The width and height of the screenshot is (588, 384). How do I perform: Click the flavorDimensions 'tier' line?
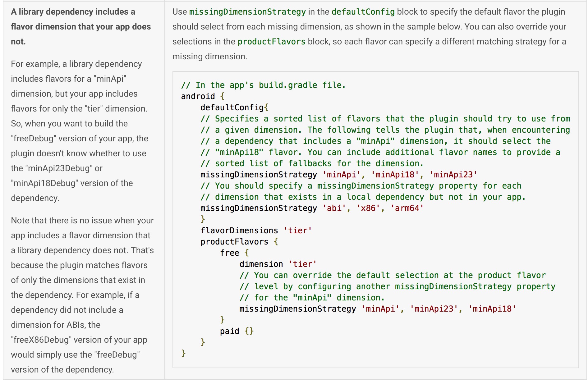point(256,230)
